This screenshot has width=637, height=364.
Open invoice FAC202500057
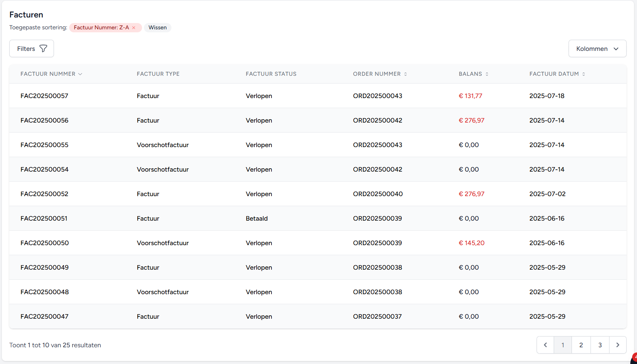click(x=44, y=96)
